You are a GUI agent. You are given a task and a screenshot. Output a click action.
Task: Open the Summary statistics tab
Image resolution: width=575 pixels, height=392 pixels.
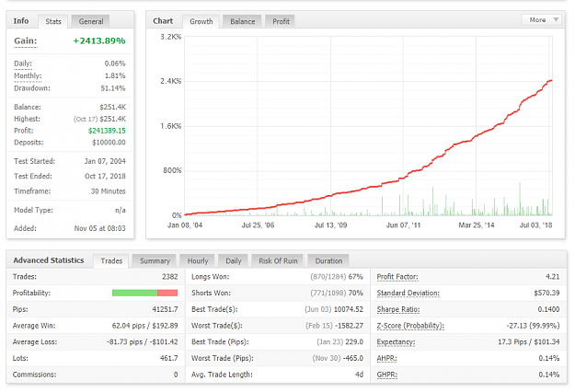pyautogui.click(x=155, y=261)
